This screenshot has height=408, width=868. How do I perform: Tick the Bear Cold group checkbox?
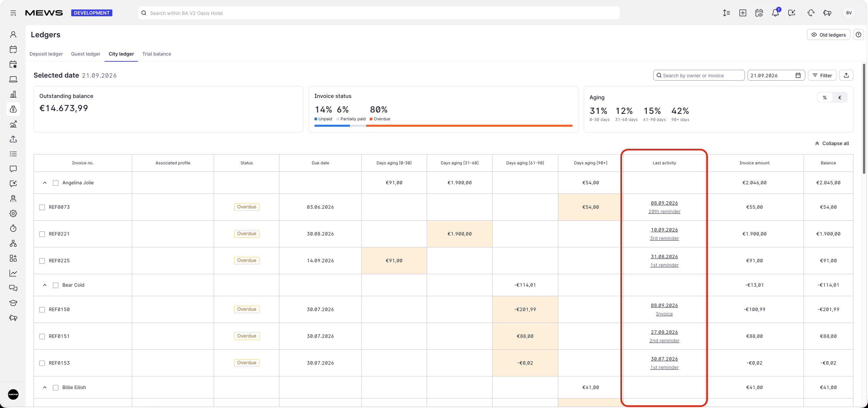pyautogui.click(x=56, y=285)
